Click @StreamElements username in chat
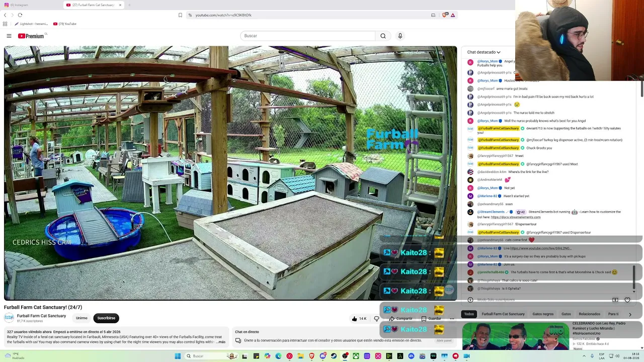This screenshot has height=362, width=644. click(491, 212)
